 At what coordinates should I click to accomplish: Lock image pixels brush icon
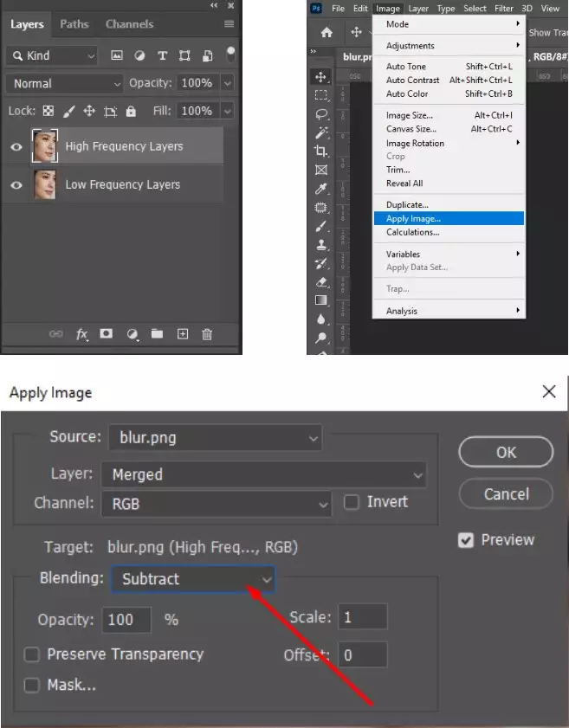click(68, 111)
